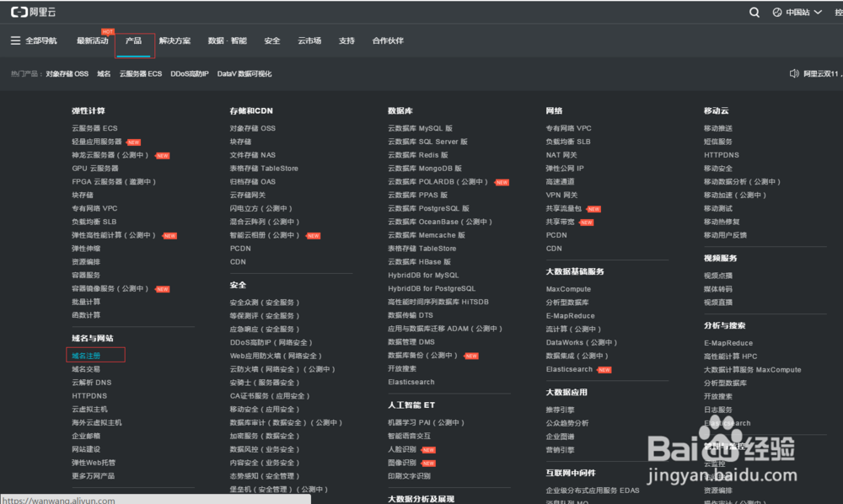Open the 解决方案 nav item
Screen dimensions: 843x504
175,40
